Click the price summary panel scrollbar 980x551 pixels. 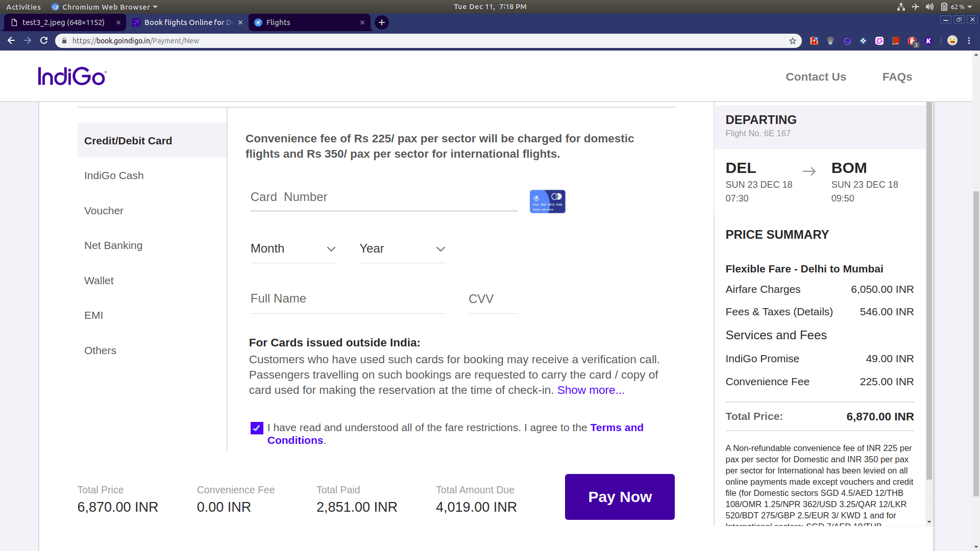point(929,291)
